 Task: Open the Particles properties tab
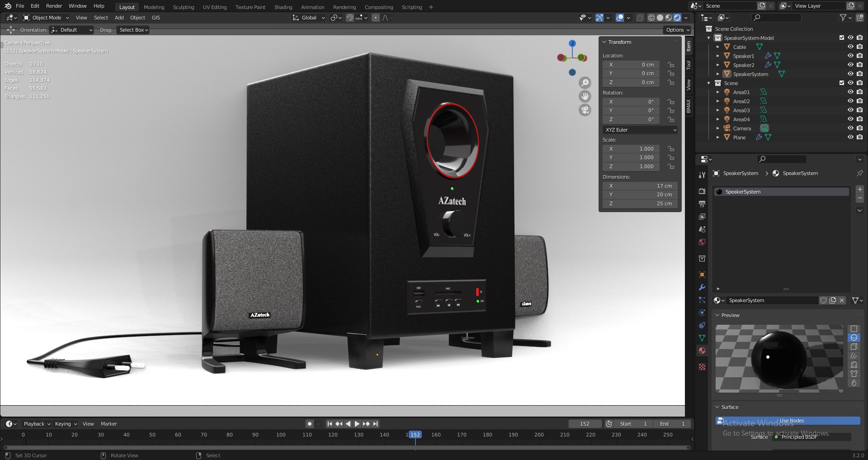(702, 300)
